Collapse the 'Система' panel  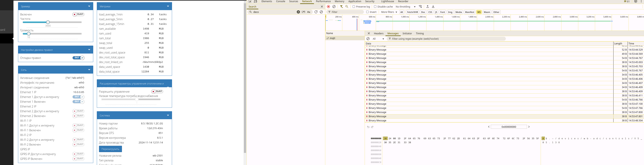pos(168,115)
